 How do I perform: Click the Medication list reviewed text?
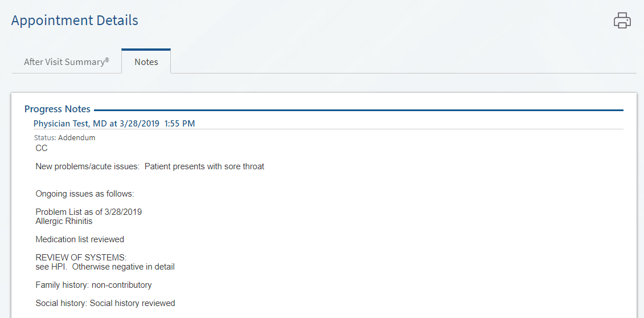[80, 239]
